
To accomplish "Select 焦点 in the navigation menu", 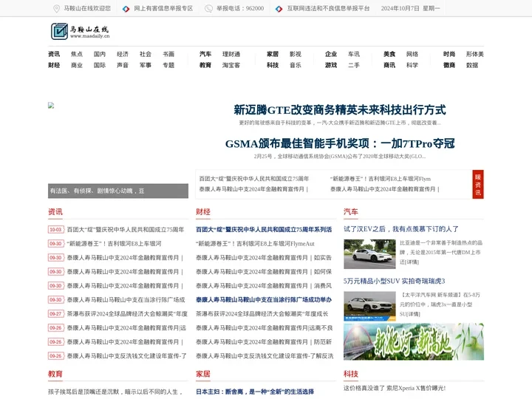I will coord(77,54).
